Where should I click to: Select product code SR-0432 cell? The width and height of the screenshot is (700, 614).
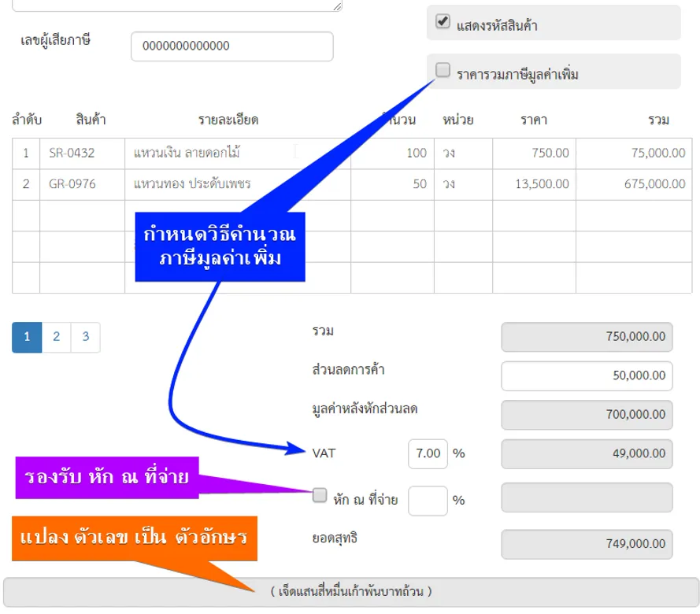82,153
